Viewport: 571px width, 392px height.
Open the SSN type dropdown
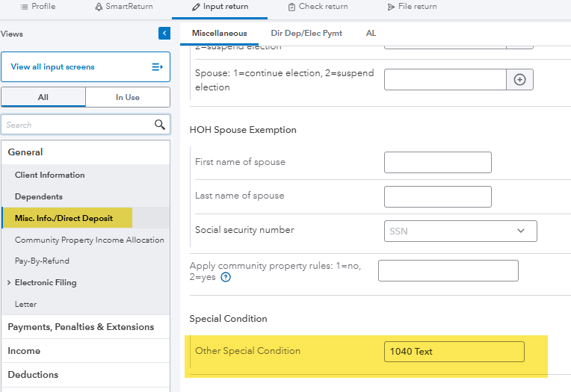(x=520, y=231)
